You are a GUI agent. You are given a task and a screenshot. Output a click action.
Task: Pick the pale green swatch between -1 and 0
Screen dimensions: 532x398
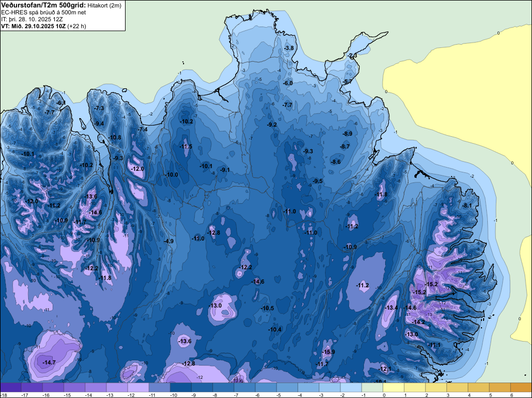tap(372, 387)
